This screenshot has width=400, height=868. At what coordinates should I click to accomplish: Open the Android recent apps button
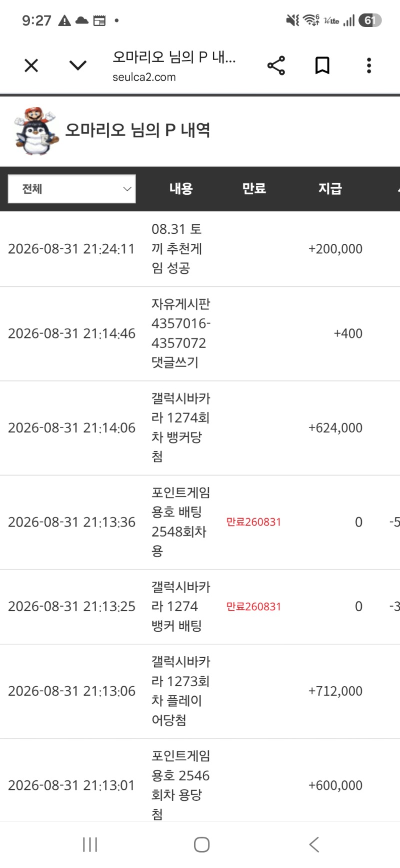coord(90,844)
